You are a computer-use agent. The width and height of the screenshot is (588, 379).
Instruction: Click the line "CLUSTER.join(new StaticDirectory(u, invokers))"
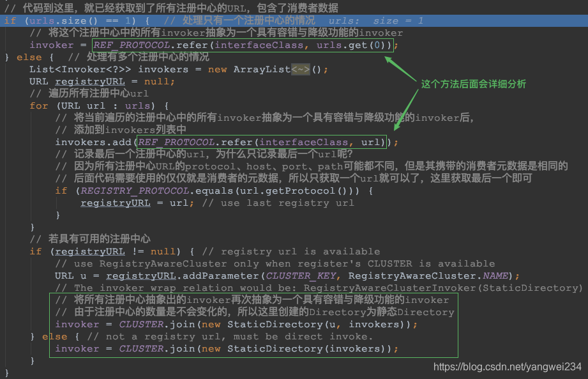(x=236, y=324)
